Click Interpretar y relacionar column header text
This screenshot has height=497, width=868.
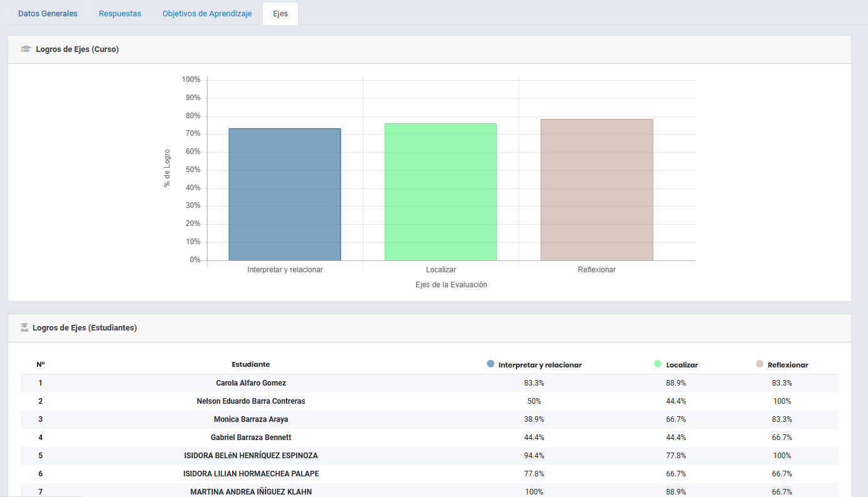coord(540,365)
